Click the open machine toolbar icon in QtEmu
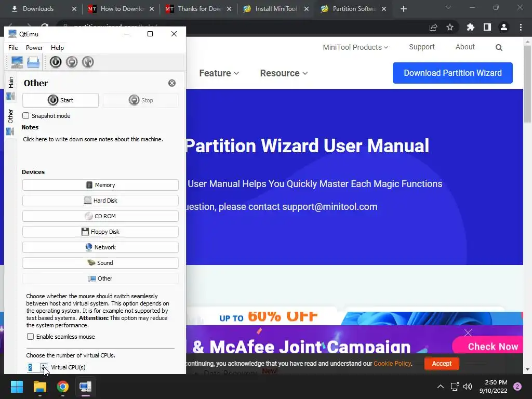Screen dimensions: 532x399 [33, 62]
